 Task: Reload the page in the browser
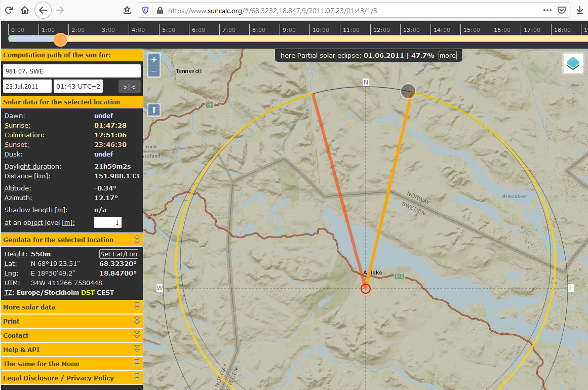pos(9,10)
